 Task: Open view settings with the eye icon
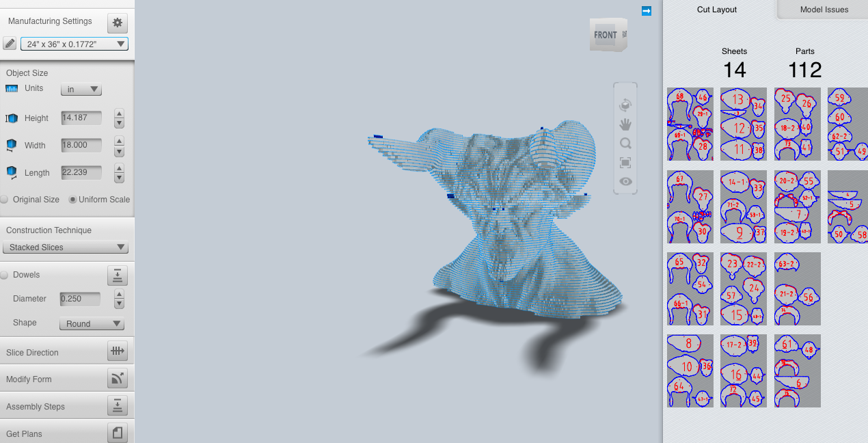pyautogui.click(x=625, y=181)
